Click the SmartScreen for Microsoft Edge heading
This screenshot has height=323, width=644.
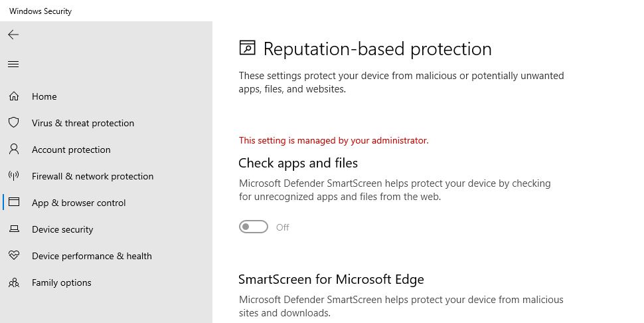(331, 279)
